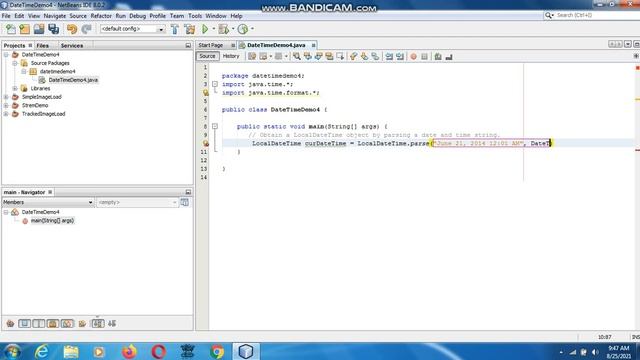Screen dimensions: 640x360
Task: Toggle Show Non-Public Members in Navigator
Action: coord(53,324)
